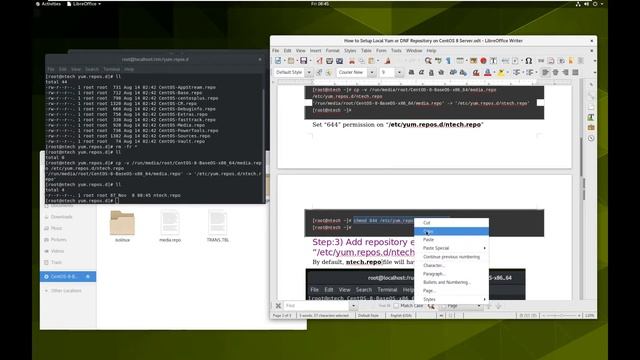The image size is (640, 360).
Task: Toggle Align Right paragraph button
Action: tap(565, 73)
